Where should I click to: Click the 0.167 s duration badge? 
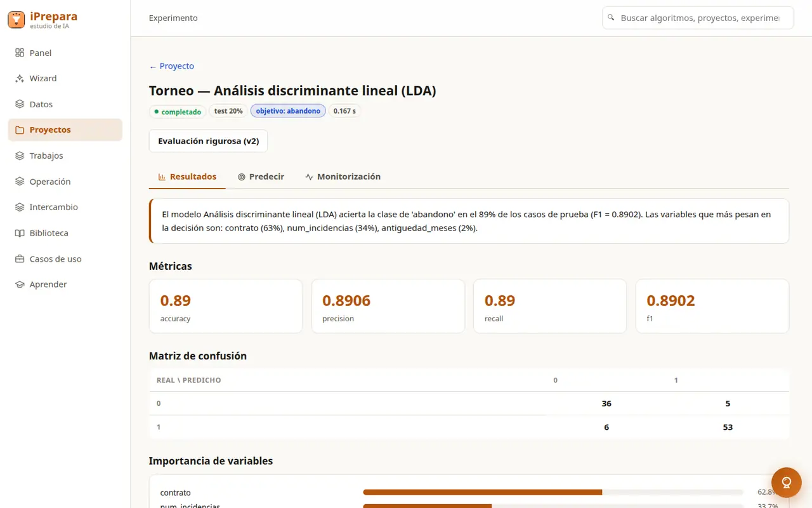point(344,111)
